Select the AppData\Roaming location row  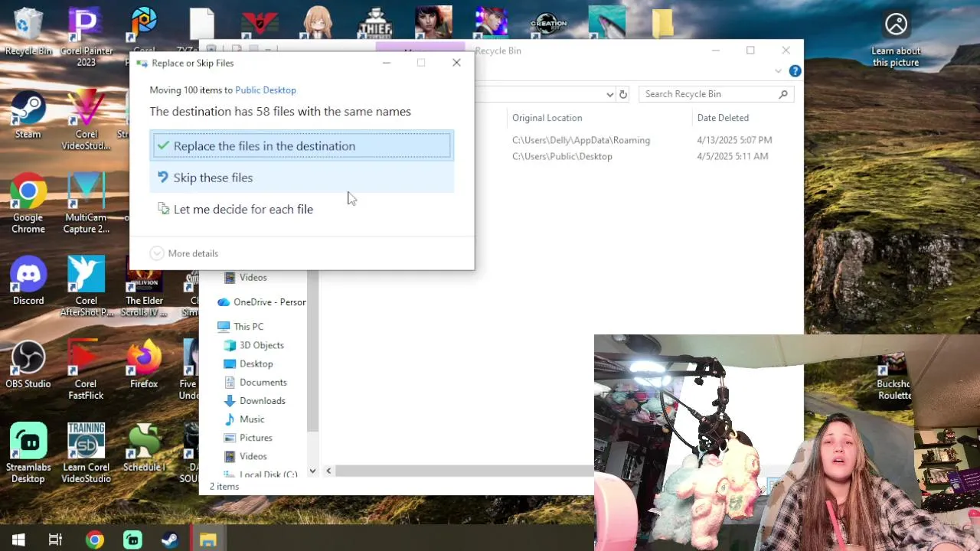[581, 140]
